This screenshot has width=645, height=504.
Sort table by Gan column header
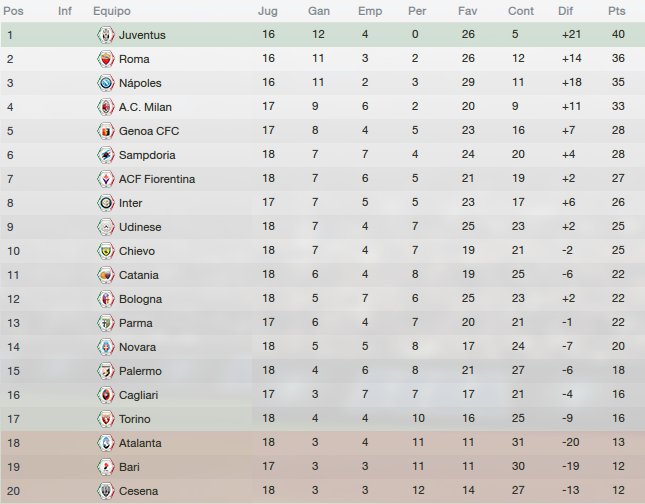319,11
